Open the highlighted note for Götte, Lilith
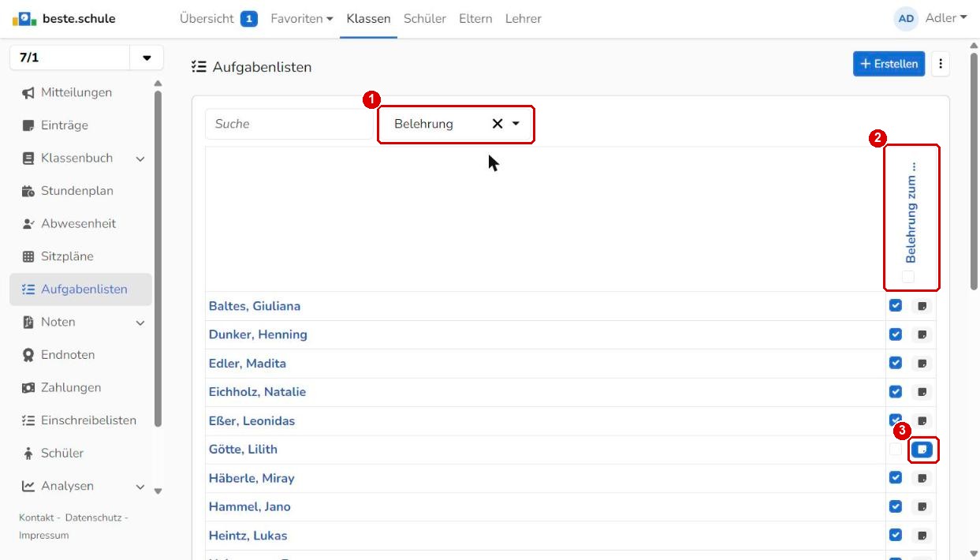 [922, 450]
